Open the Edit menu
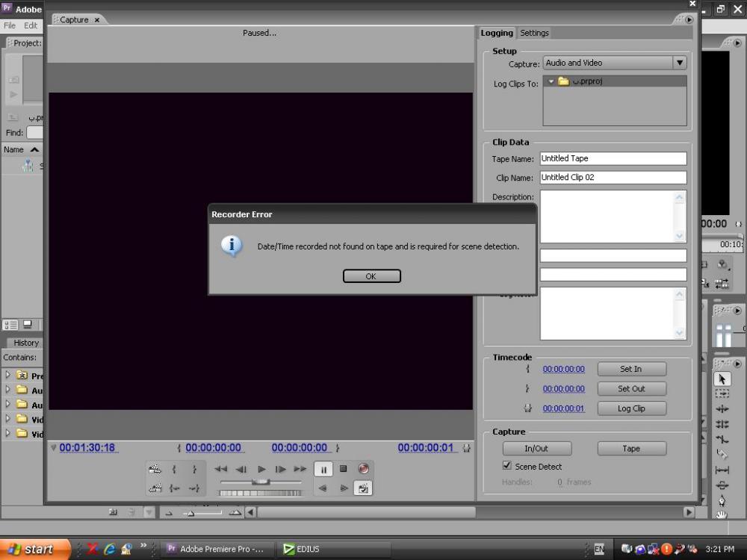This screenshot has height=560, width=747. [31, 25]
